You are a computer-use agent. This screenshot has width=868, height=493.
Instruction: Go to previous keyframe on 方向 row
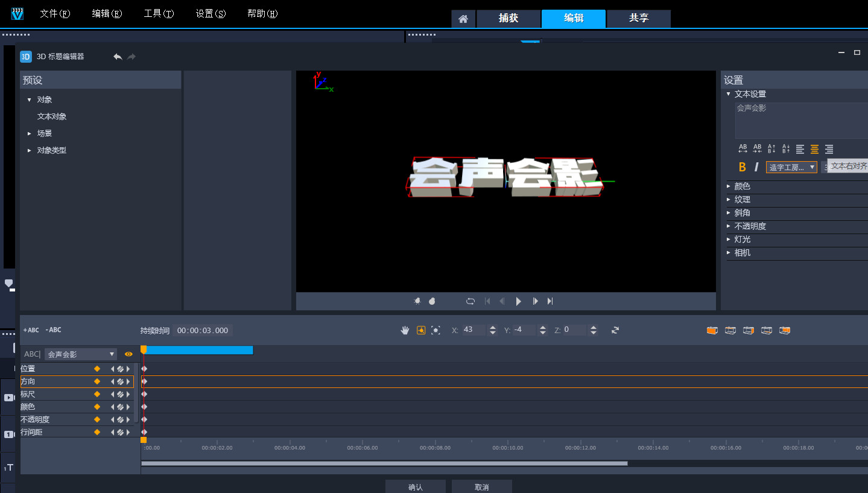click(112, 381)
